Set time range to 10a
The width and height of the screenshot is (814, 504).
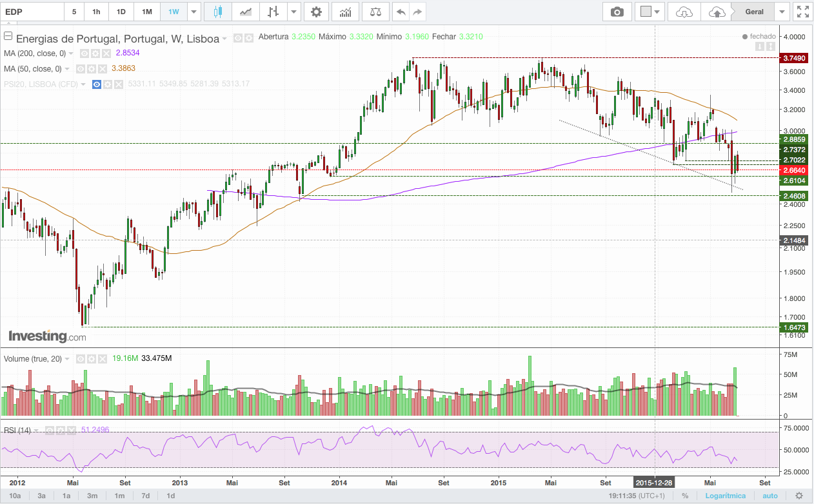click(15, 496)
